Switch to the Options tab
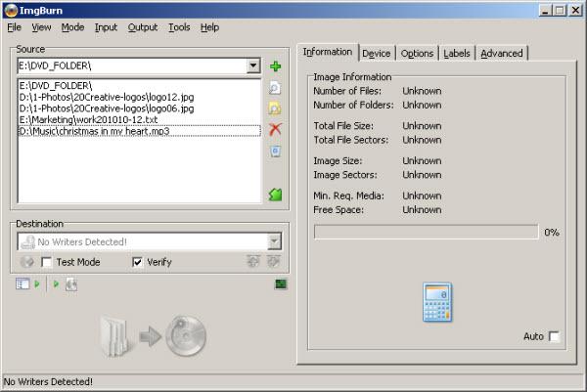Image resolution: width=587 pixels, height=392 pixels. click(417, 54)
